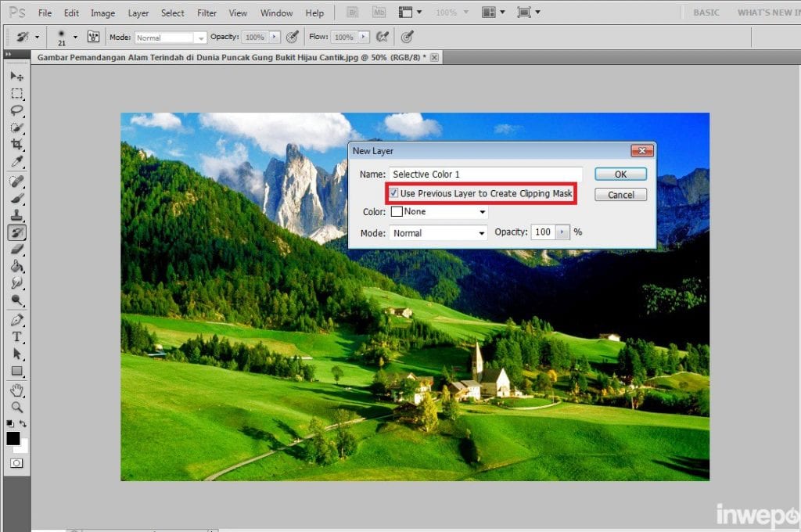This screenshot has height=532, width=801.
Task: Select the Rectangular Marquee tool
Action: coord(17,94)
